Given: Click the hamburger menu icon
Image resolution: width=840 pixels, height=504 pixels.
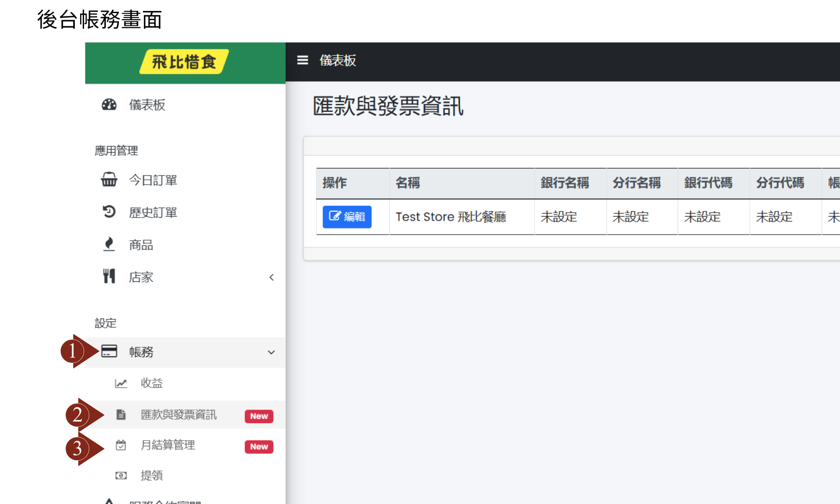Looking at the screenshot, I should [302, 60].
